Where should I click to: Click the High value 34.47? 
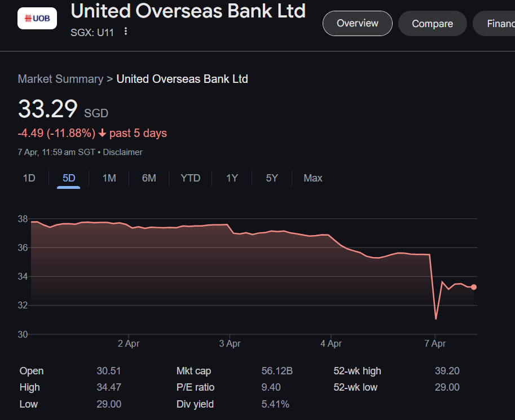click(109, 387)
